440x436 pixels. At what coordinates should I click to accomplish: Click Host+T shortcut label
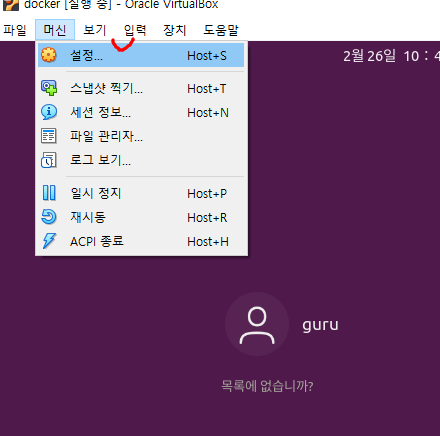(207, 89)
